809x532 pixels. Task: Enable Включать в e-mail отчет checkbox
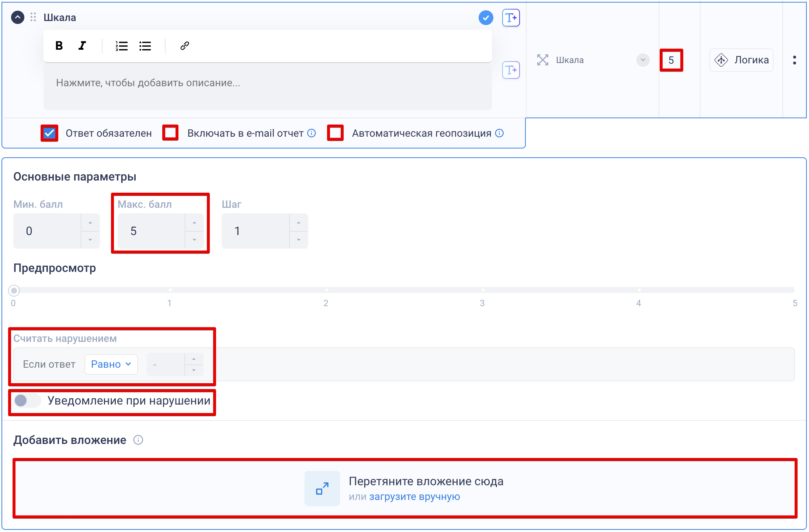click(170, 133)
